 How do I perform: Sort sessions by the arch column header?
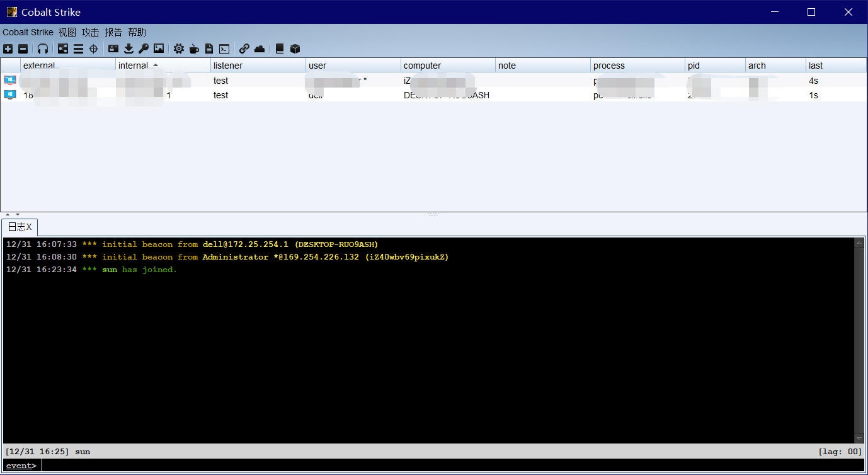(x=775, y=66)
